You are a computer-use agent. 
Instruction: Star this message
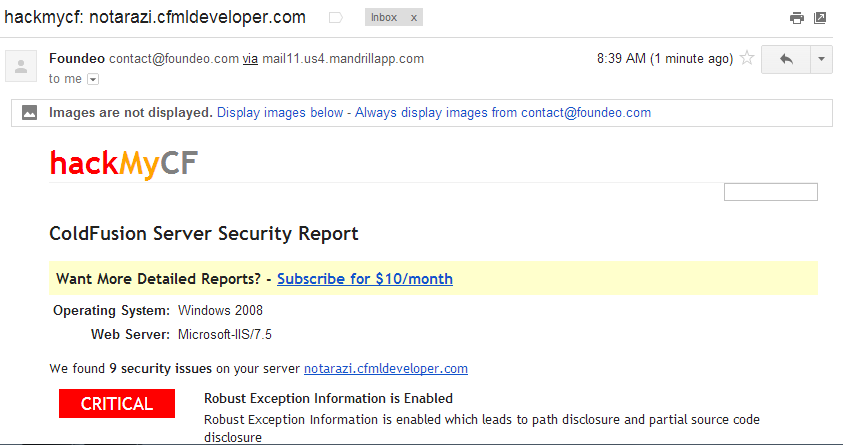pyautogui.click(x=747, y=58)
